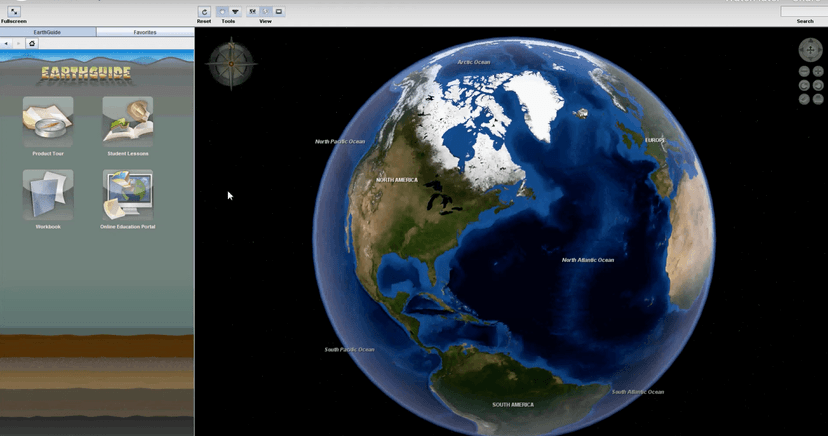The height and width of the screenshot is (436, 828).
Task: Open the Workbook icon
Action: pyautogui.click(x=48, y=195)
